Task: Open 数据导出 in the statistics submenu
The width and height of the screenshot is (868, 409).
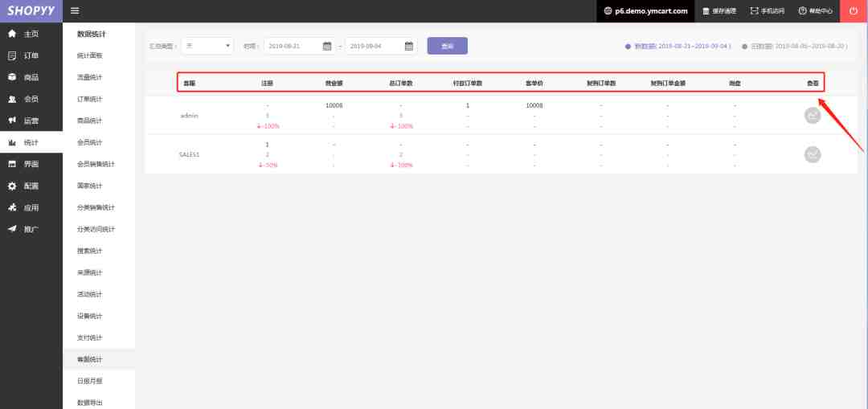Action: click(90, 403)
